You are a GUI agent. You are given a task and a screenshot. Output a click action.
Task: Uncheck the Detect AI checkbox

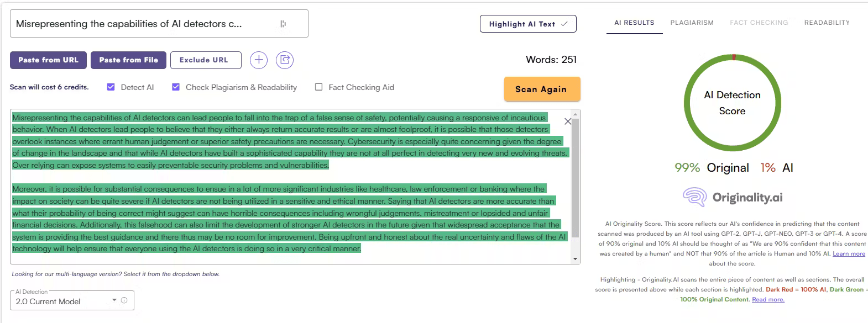[111, 87]
